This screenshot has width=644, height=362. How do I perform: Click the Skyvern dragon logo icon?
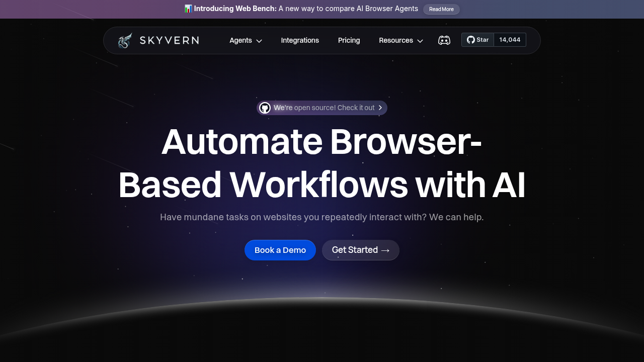click(125, 40)
